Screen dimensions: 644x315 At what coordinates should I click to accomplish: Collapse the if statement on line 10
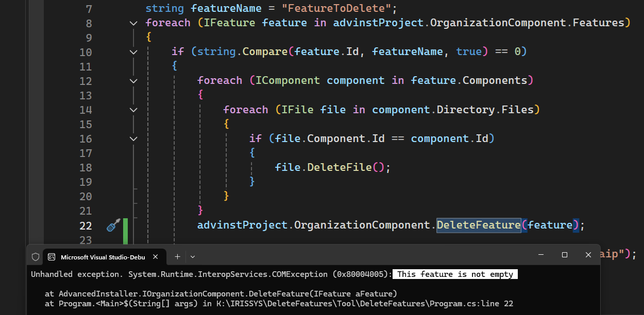pos(133,52)
